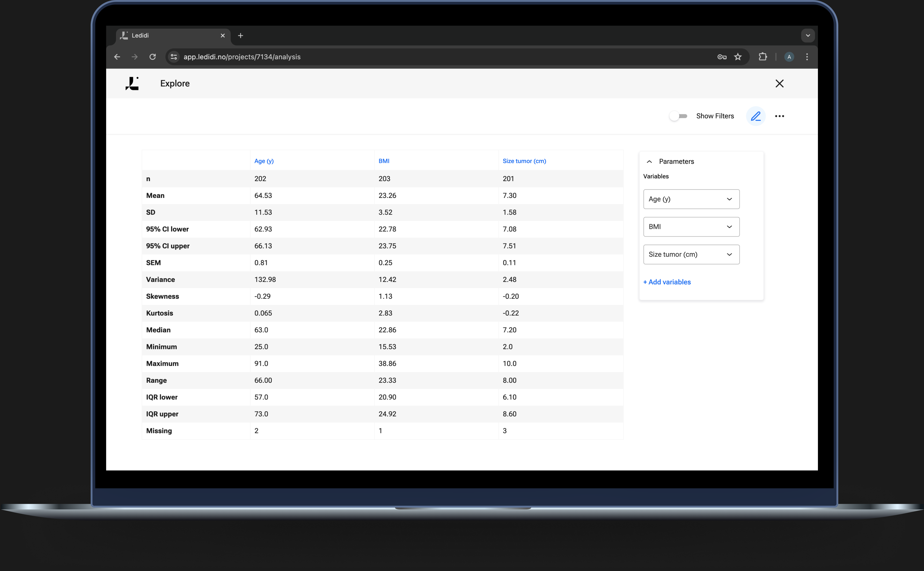Click the Size tumor (cm) column header
The image size is (924, 571).
tap(524, 161)
